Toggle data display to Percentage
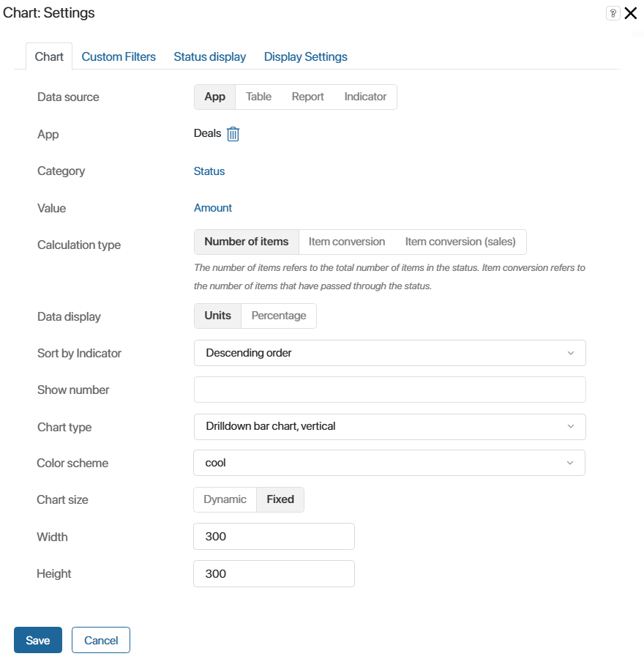The image size is (644, 659). tap(279, 316)
